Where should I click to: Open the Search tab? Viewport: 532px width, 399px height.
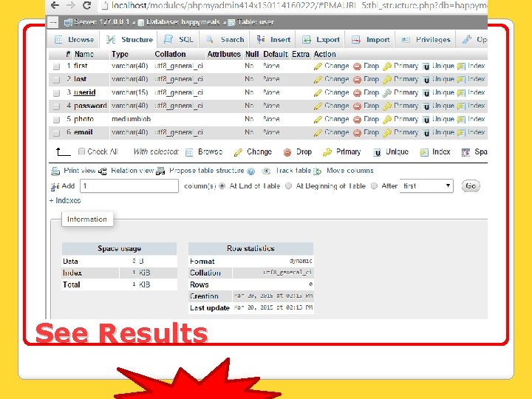pyautogui.click(x=225, y=40)
